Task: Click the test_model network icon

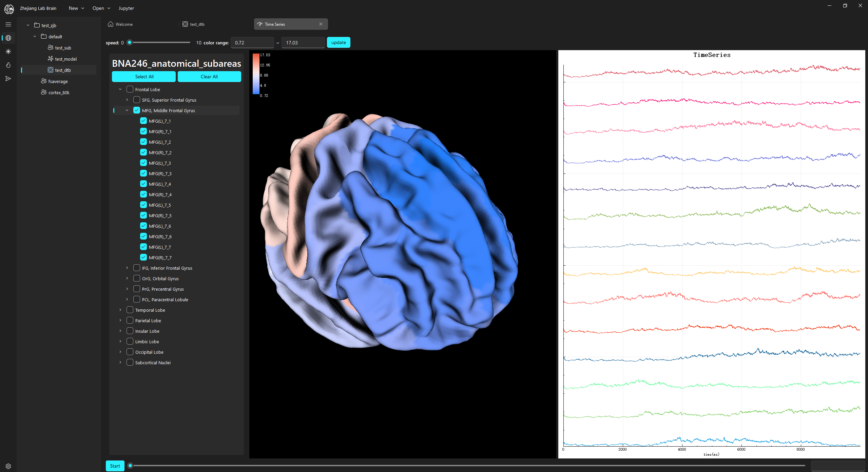Action: coord(51,59)
